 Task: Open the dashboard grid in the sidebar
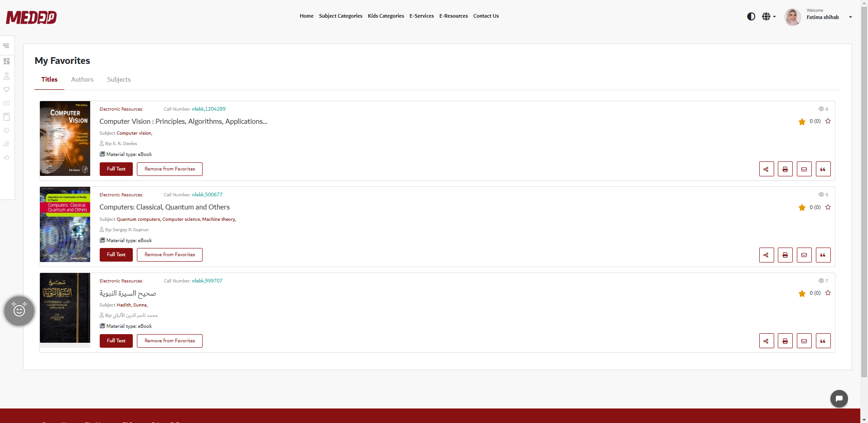pyautogui.click(x=6, y=61)
